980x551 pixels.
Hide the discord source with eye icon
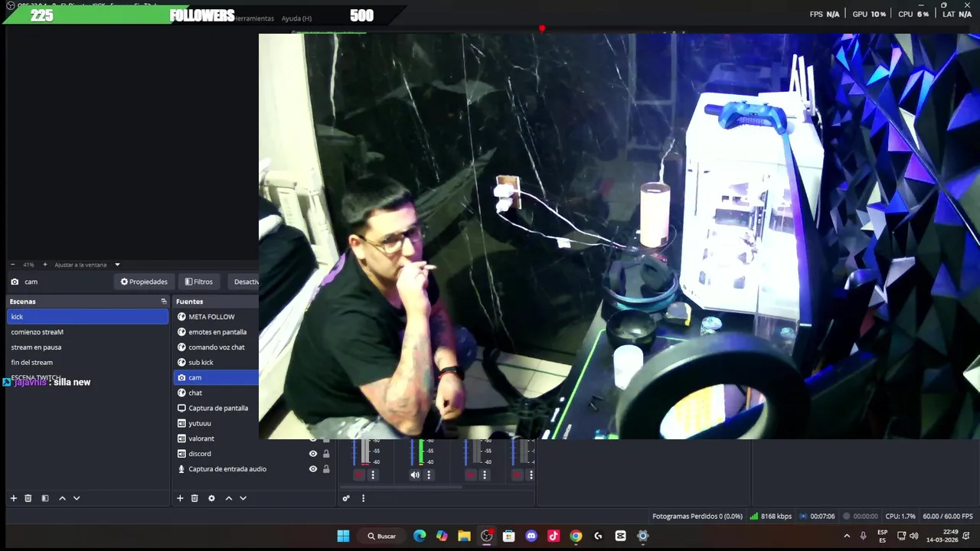[x=312, y=454]
